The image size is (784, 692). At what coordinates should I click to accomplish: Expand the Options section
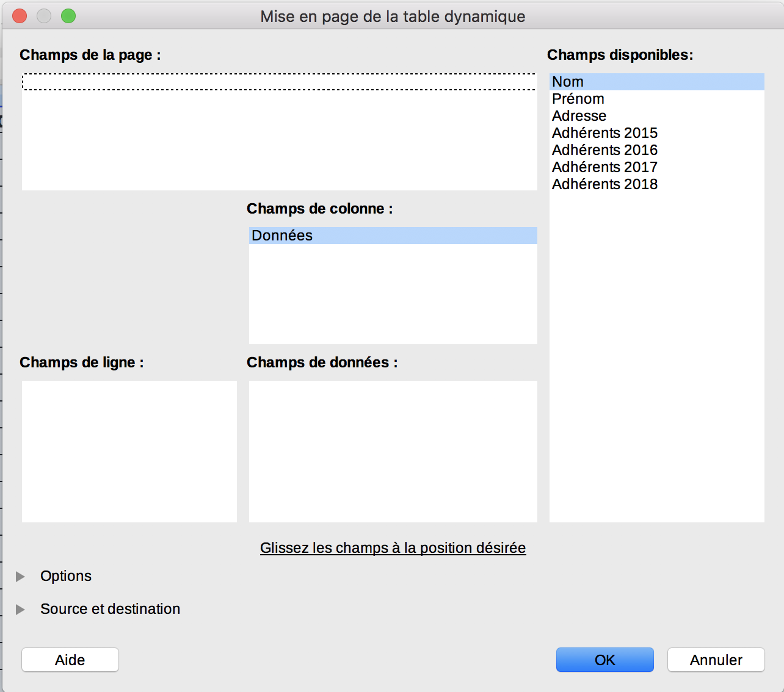tap(21, 576)
